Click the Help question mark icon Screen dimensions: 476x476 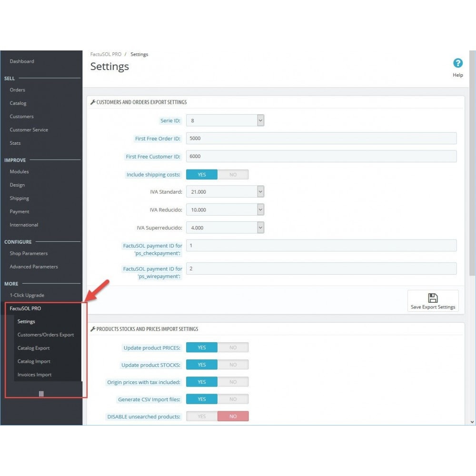(x=457, y=63)
